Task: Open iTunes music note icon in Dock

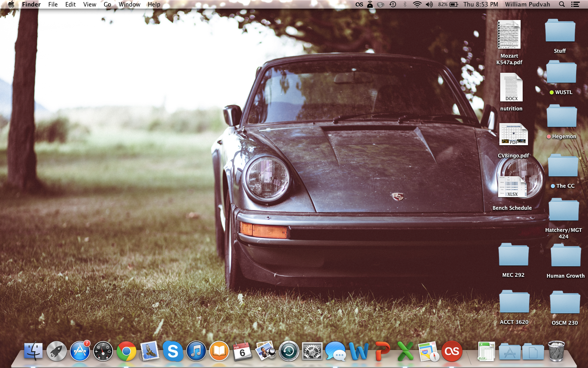Action: click(x=196, y=351)
